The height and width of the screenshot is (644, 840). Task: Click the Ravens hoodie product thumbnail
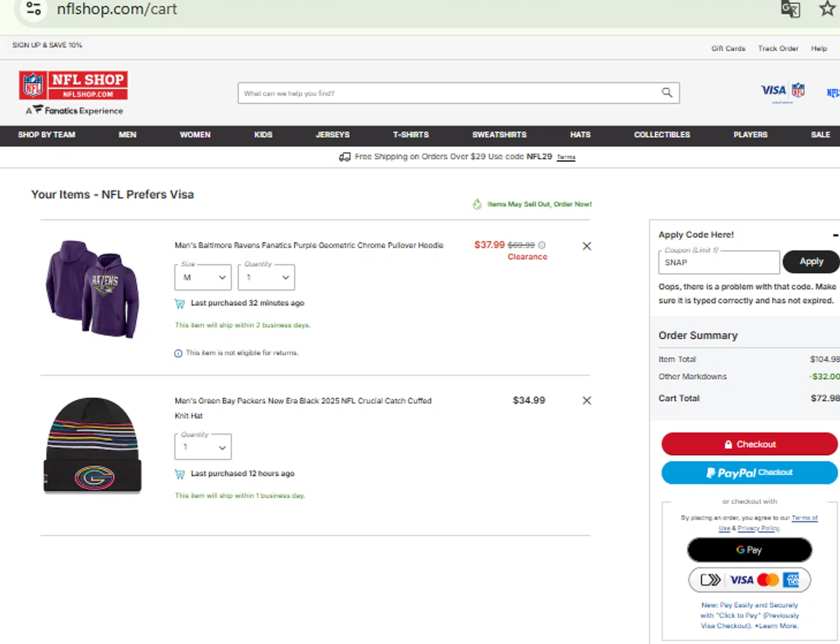(93, 290)
